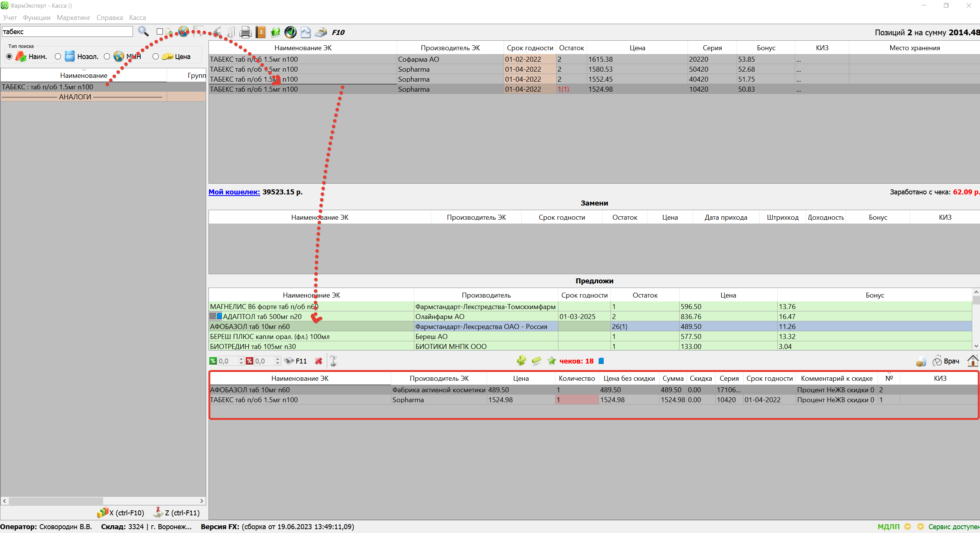Click into the табекс search field
The height and width of the screenshot is (533, 980).
click(x=67, y=32)
